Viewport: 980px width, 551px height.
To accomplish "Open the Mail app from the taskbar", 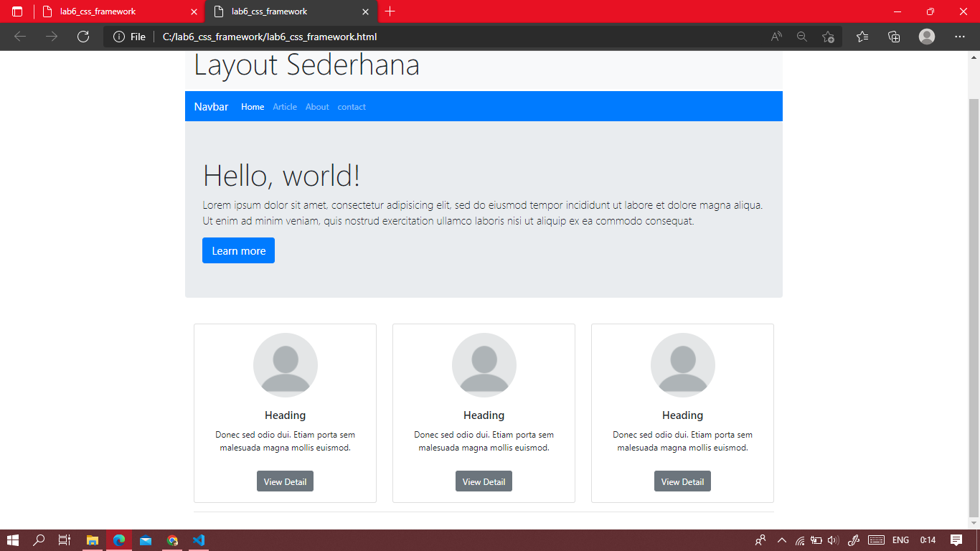I will click(x=146, y=540).
